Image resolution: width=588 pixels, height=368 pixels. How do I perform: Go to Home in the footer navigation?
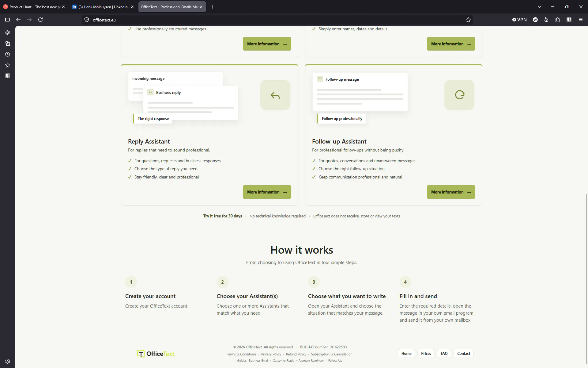(x=406, y=354)
